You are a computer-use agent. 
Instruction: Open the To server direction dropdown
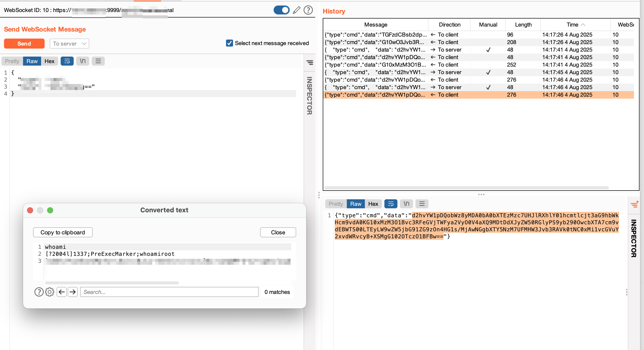pyautogui.click(x=69, y=44)
